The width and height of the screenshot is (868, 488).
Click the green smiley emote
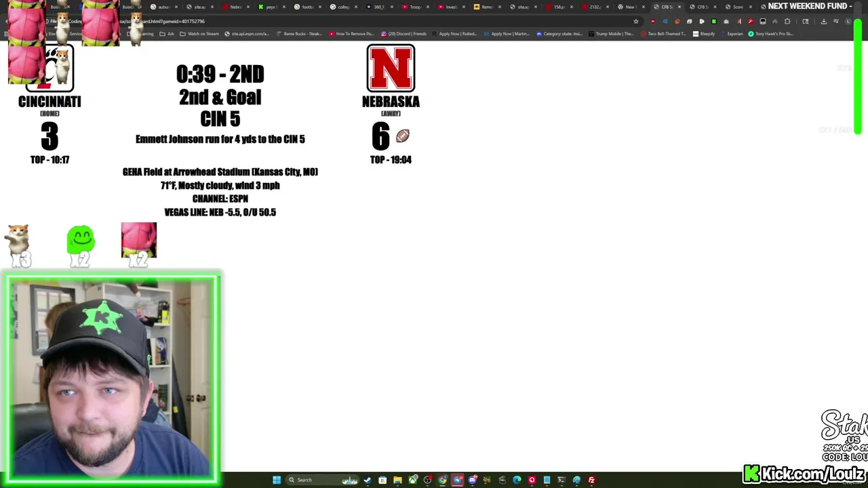pos(81,241)
